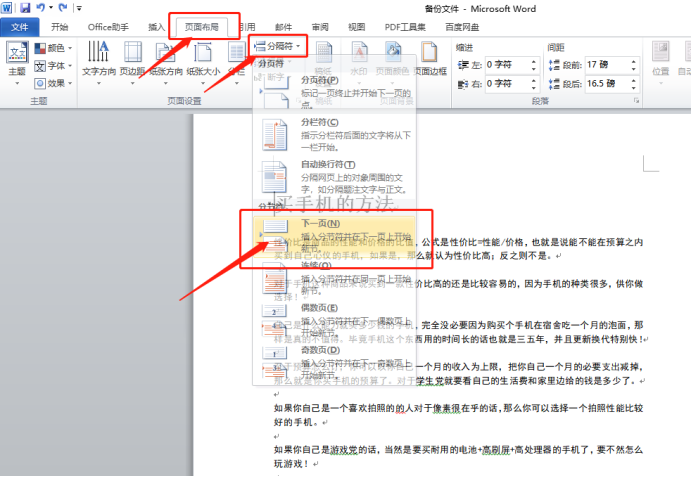Click the Redo icon

coord(63,8)
